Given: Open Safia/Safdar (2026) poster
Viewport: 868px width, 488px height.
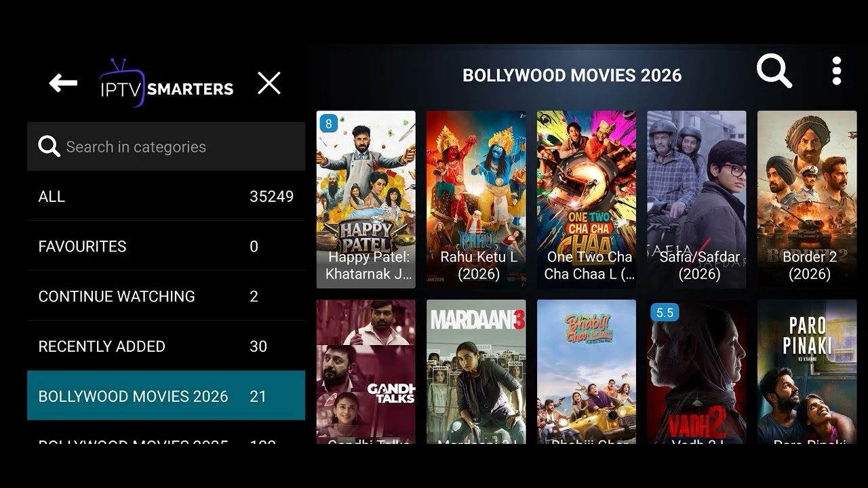Looking at the screenshot, I should pos(696,199).
